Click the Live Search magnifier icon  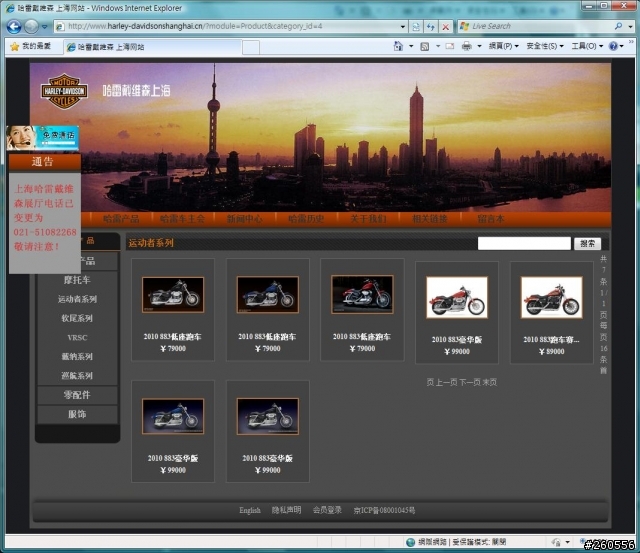coord(618,27)
